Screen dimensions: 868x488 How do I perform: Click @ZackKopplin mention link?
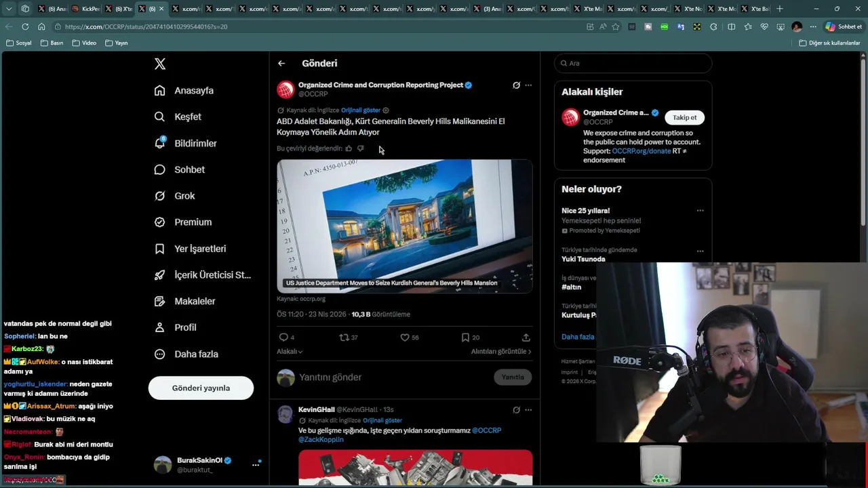[x=321, y=439]
